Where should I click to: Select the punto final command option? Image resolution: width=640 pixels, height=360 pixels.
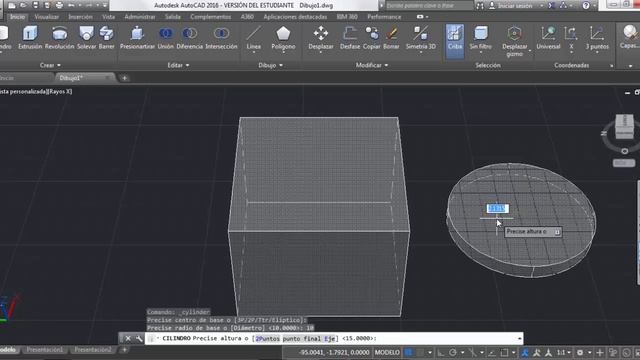tap(302, 338)
